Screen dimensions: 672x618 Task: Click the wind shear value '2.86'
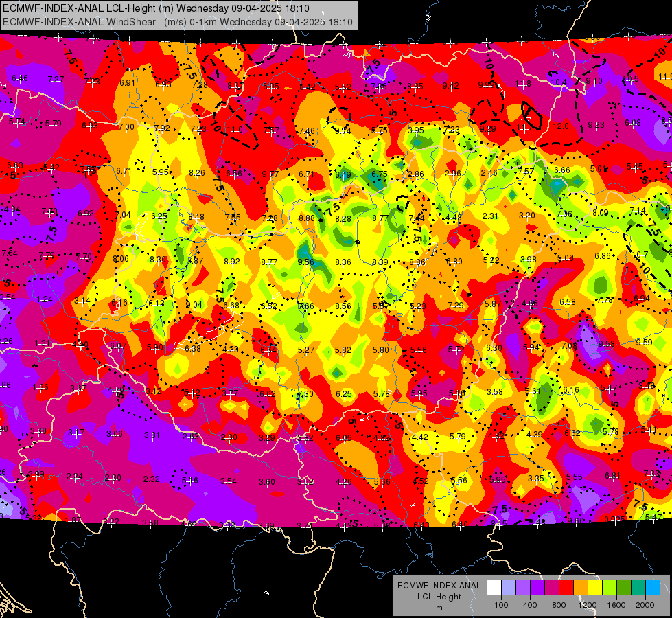pos(416,174)
